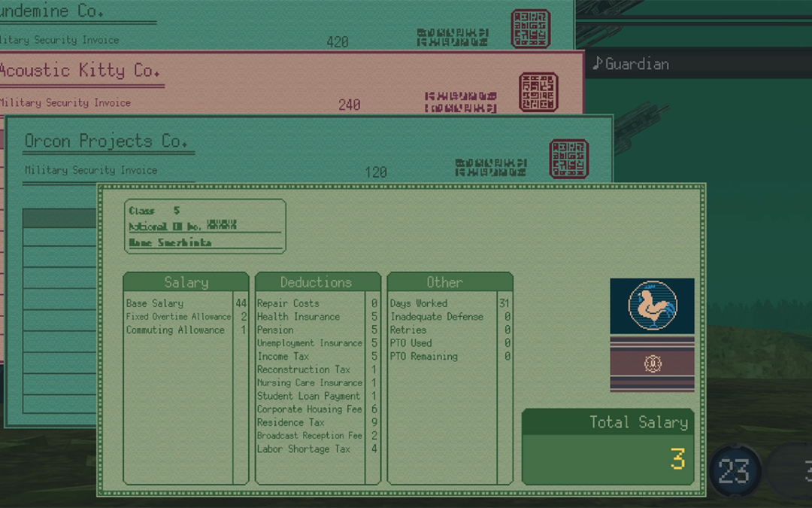Click the striped rank ribbon medal
Viewport: 812px width, 508px height.
[x=652, y=364]
